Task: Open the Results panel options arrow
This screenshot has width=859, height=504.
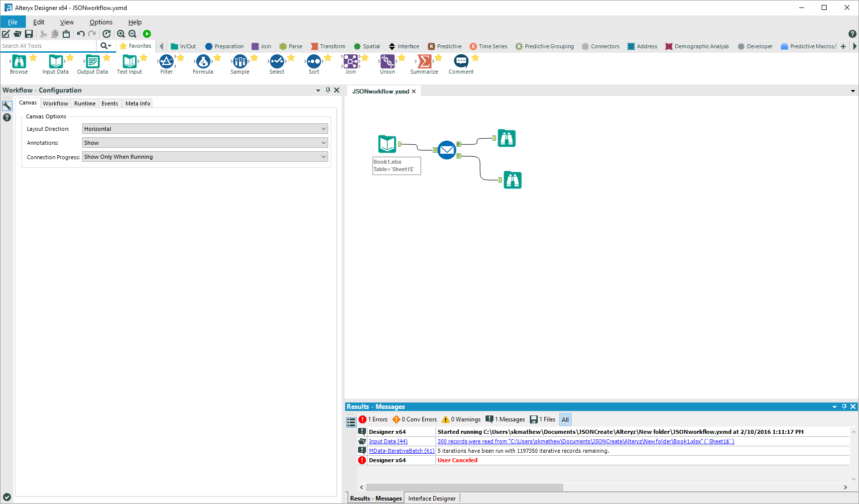Action: tap(835, 407)
